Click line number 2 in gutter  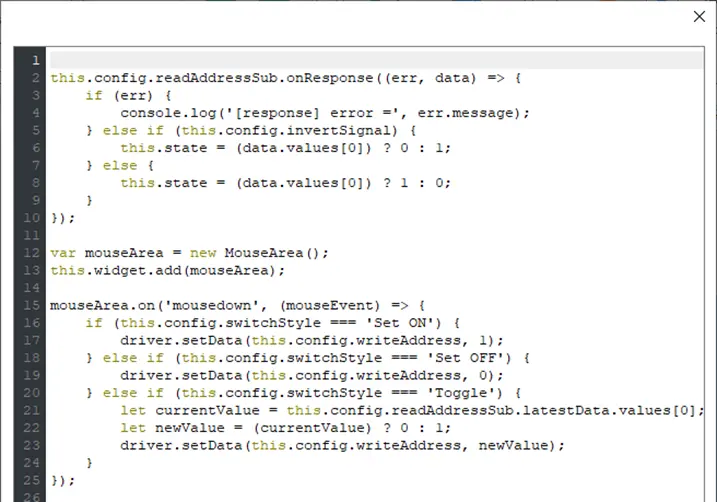36,78
